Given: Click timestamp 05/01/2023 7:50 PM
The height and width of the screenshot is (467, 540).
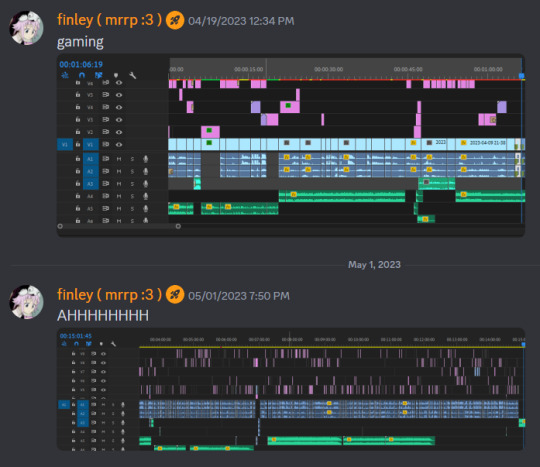Looking at the screenshot, I should pos(239,296).
